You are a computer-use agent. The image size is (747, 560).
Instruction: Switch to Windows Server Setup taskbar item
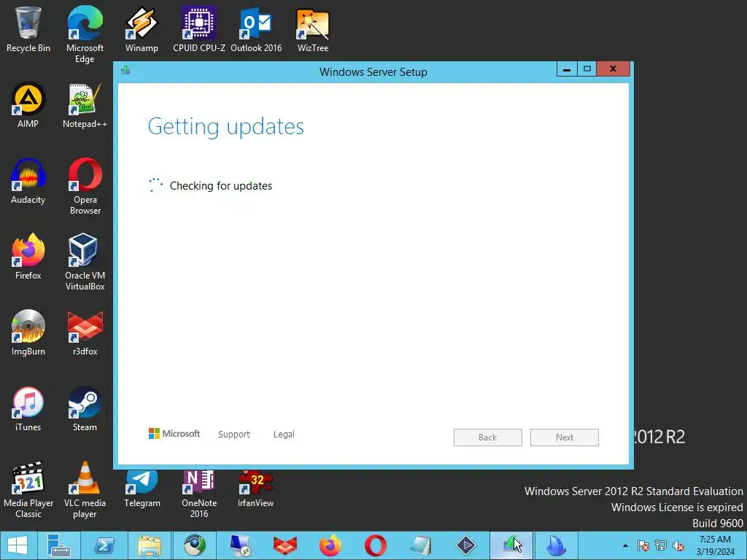[511, 545]
